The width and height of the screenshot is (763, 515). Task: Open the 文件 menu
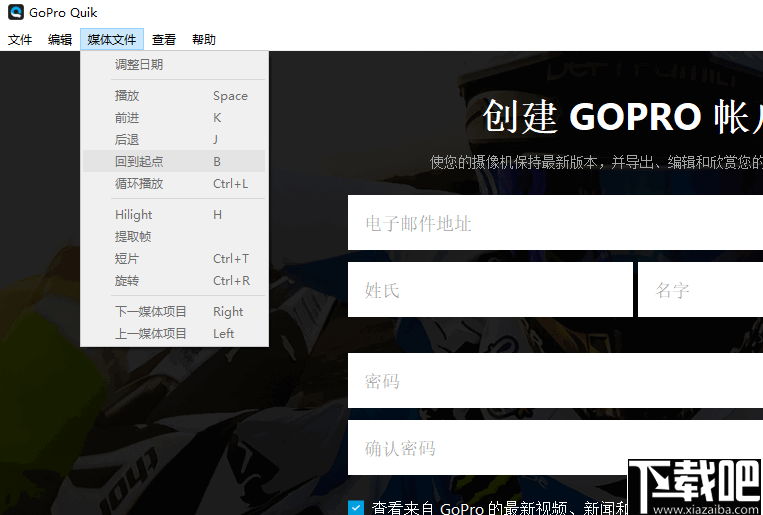20,39
